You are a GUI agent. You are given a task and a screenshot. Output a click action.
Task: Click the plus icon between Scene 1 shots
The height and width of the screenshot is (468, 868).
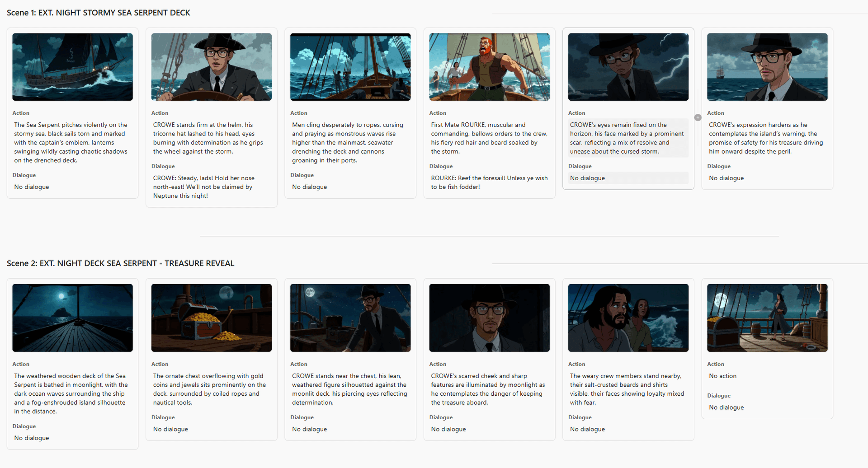point(698,117)
